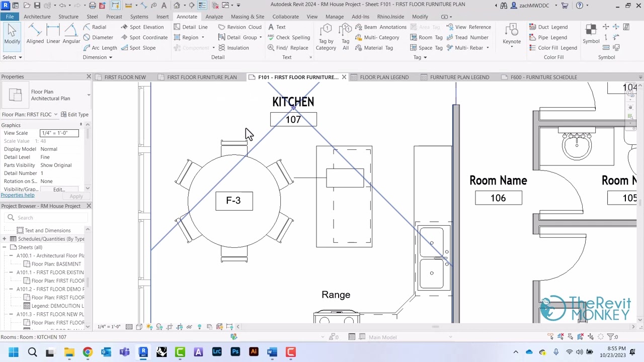Image resolution: width=644 pixels, height=362 pixels.
Task: Activate the Spot Coordinate tool
Action: 144,37
